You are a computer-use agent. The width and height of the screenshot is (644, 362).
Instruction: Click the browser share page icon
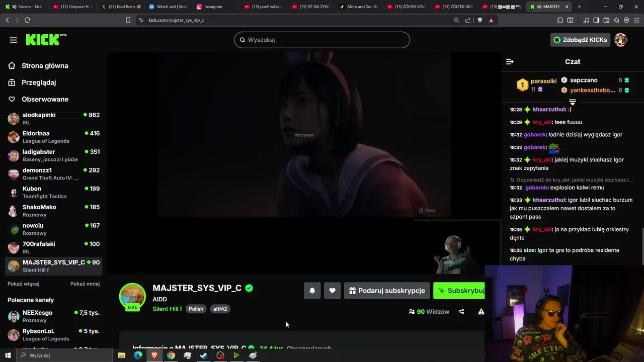[468, 20]
